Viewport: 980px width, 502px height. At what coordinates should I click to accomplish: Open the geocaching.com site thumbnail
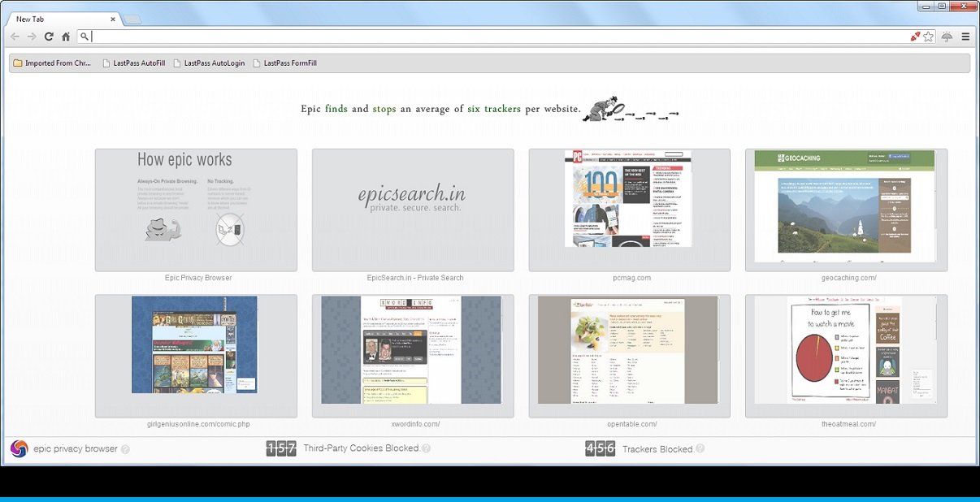click(x=846, y=210)
